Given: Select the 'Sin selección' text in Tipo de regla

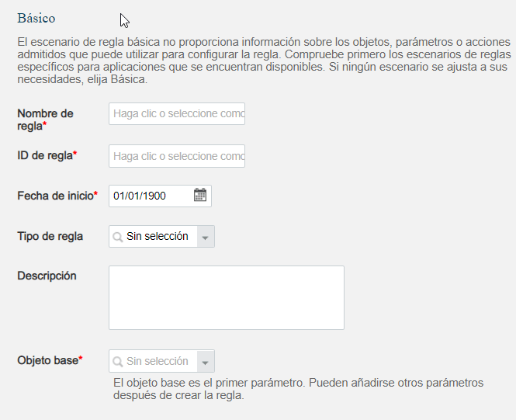Looking at the screenshot, I should coord(158,236).
